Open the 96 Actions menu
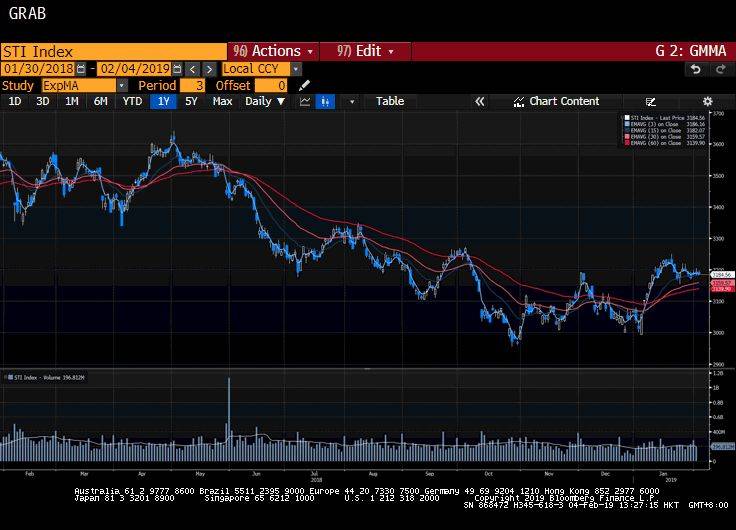 (x=273, y=51)
